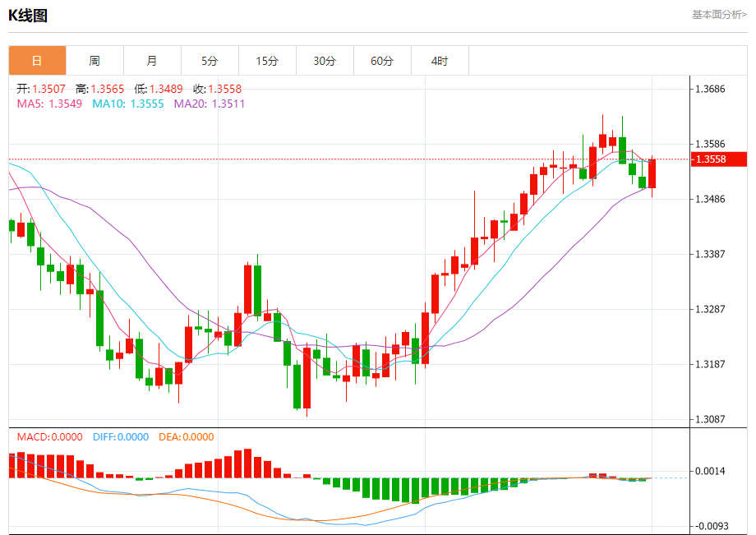Click the 高: 1.3565 high value

coord(99,89)
